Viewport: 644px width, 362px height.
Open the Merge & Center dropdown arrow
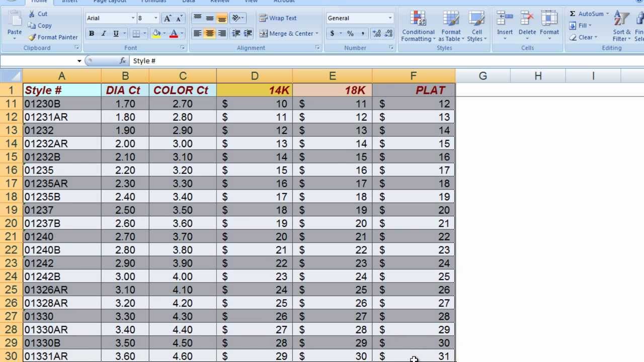point(316,34)
